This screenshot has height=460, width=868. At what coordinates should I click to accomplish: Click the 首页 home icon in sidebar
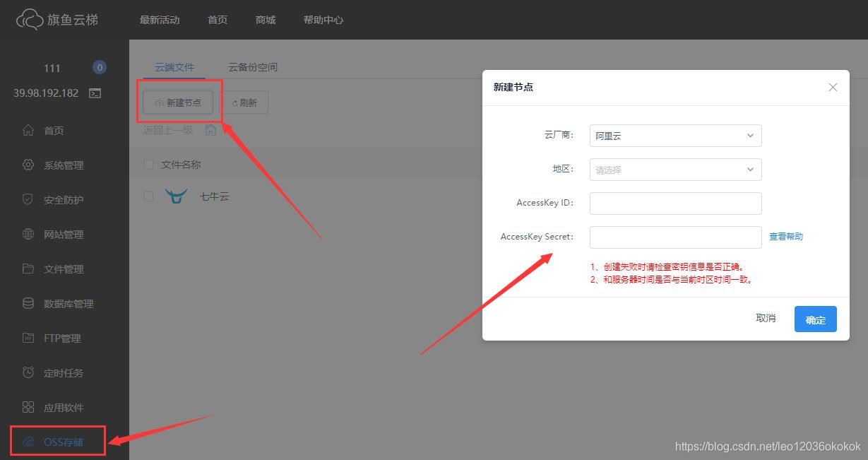(x=28, y=130)
